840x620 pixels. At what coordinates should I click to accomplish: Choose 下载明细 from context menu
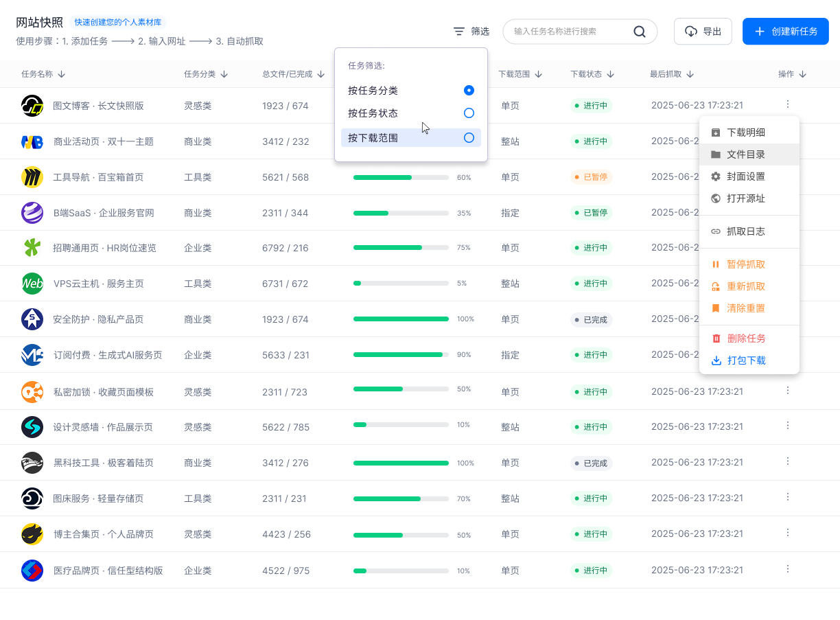[x=749, y=133]
